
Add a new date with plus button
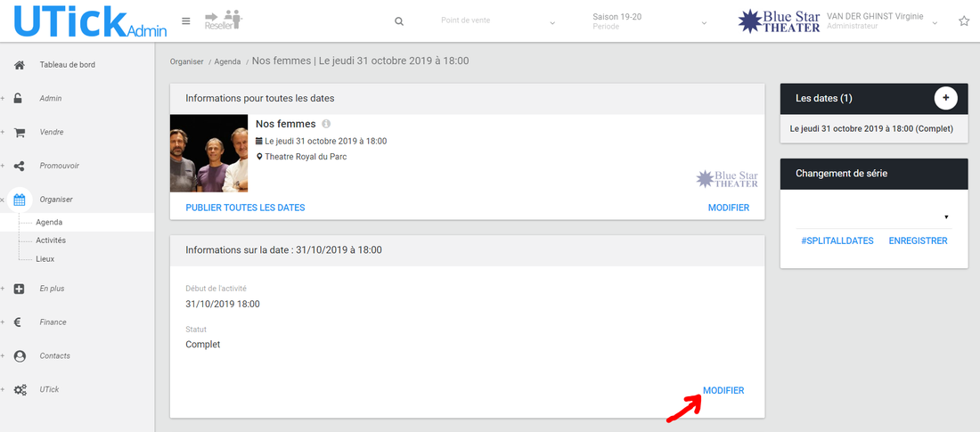(945, 98)
